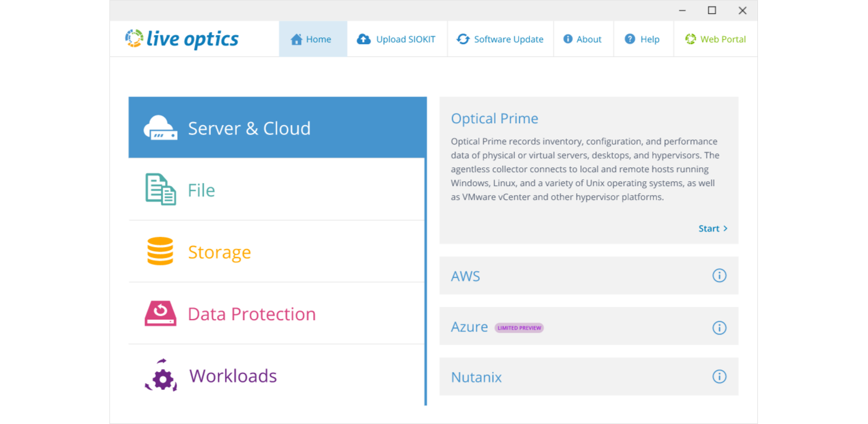Screen dimensions: 868x424
Task: Open Upload SIOKIT menu item
Action: 397,39
